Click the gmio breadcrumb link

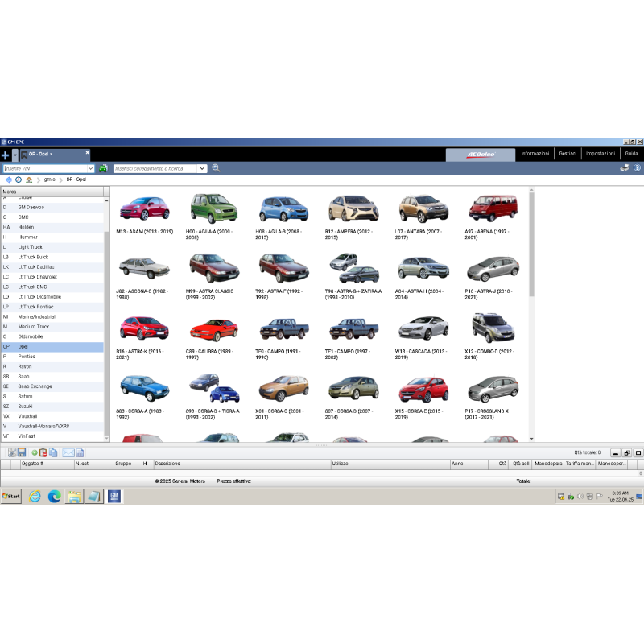(x=50, y=180)
